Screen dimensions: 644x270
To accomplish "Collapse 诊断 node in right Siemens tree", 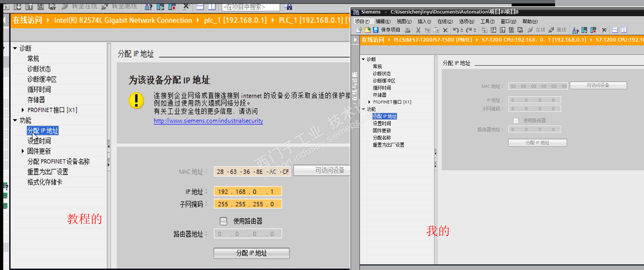I will (x=363, y=59).
